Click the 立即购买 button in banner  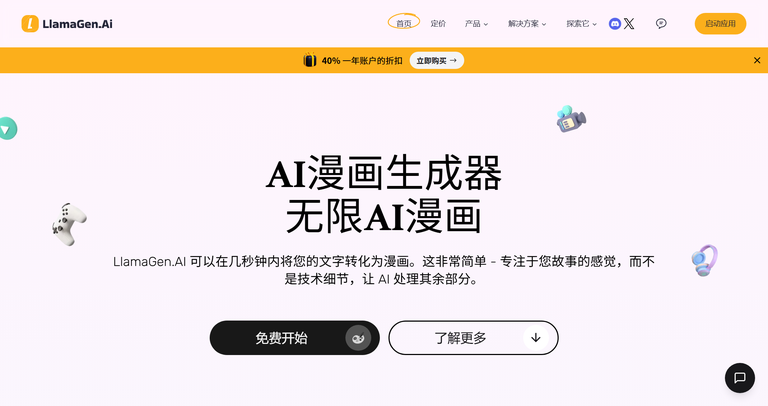pyautogui.click(x=436, y=60)
